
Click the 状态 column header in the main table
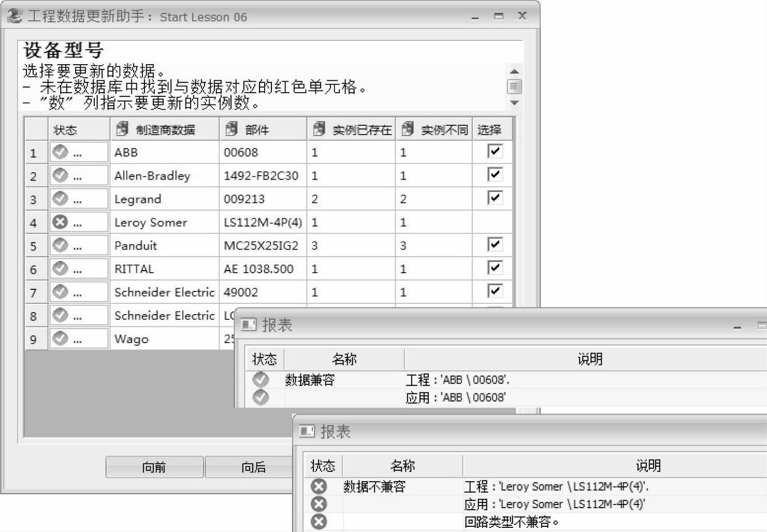coord(79,129)
